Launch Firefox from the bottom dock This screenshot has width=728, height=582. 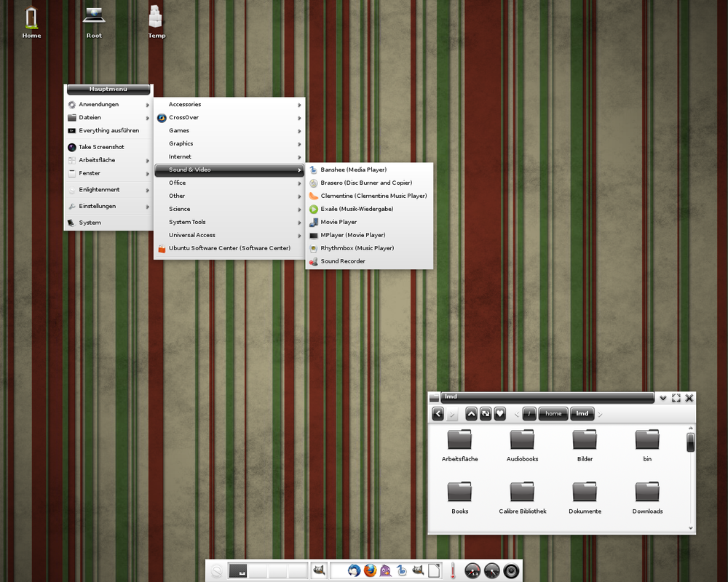coord(370,570)
